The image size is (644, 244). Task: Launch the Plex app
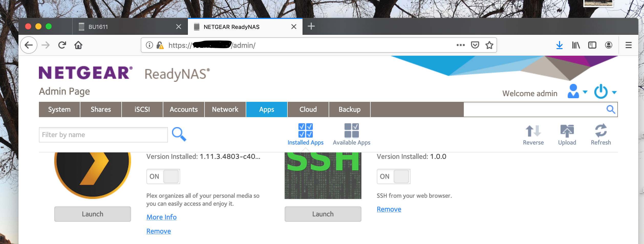(93, 214)
